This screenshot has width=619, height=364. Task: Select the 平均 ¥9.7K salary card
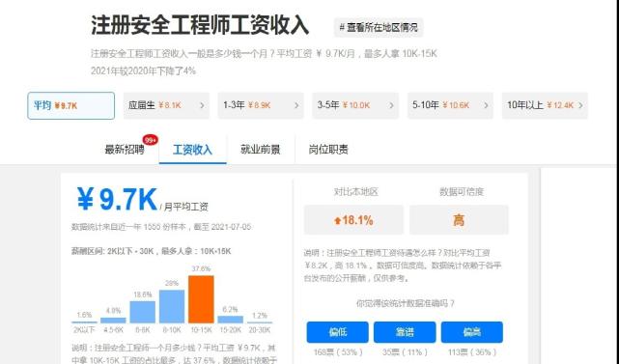pos(71,106)
